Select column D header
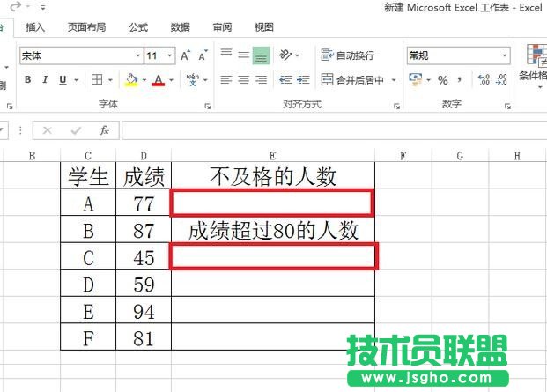The image size is (547, 392). pyautogui.click(x=144, y=156)
